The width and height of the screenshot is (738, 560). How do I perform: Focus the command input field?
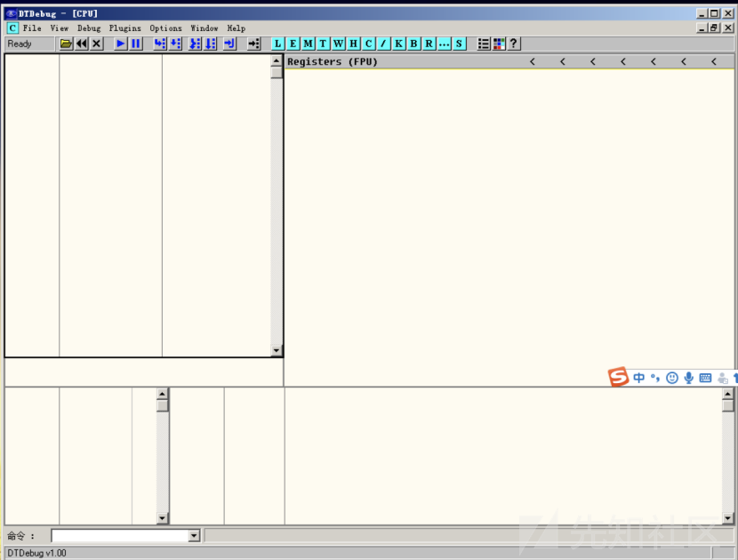[x=120, y=536]
